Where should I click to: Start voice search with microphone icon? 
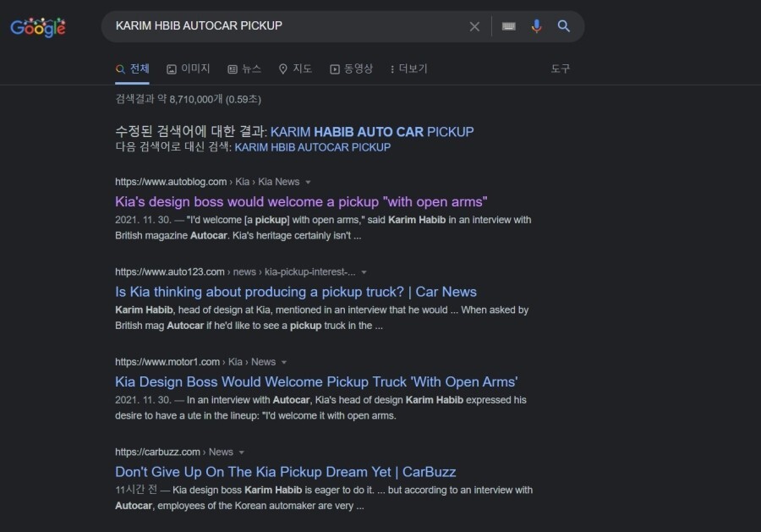pyautogui.click(x=536, y=26)
